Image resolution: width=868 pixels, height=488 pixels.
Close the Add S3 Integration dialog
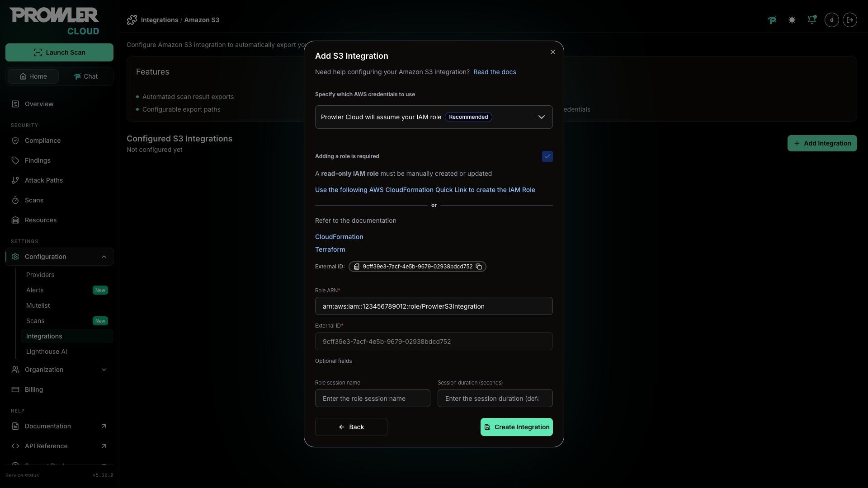pos(553,52)
